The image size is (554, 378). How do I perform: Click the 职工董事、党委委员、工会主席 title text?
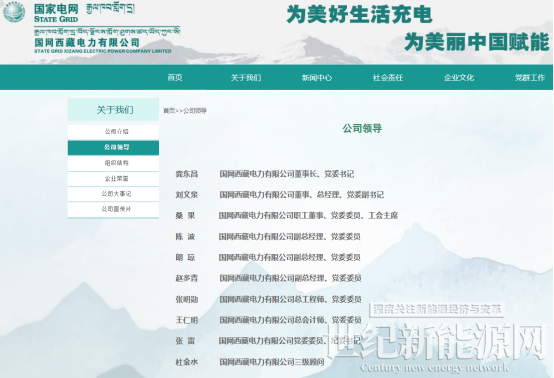[346, 215]
